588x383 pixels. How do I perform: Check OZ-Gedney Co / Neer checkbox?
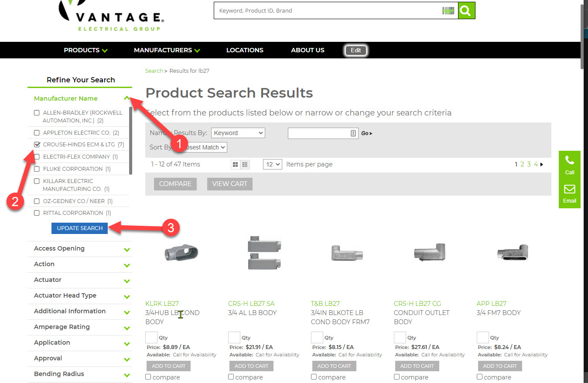[x=37, y=201]
